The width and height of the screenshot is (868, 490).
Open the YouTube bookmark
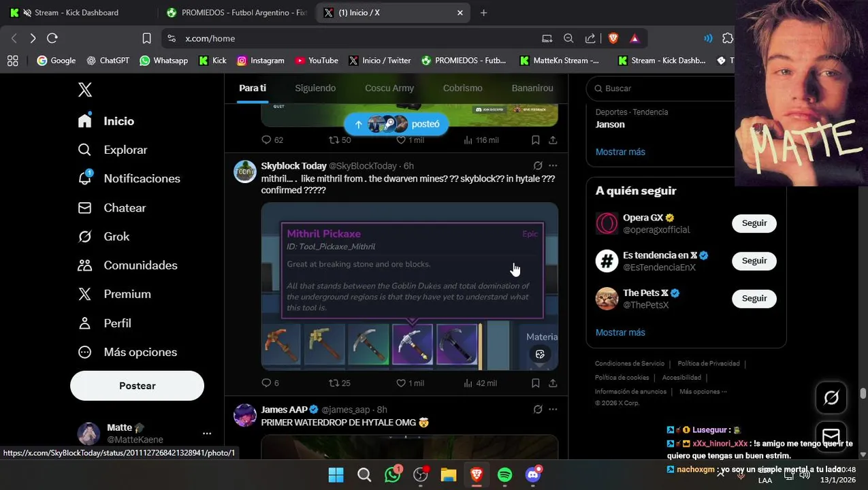pos(317,61)
